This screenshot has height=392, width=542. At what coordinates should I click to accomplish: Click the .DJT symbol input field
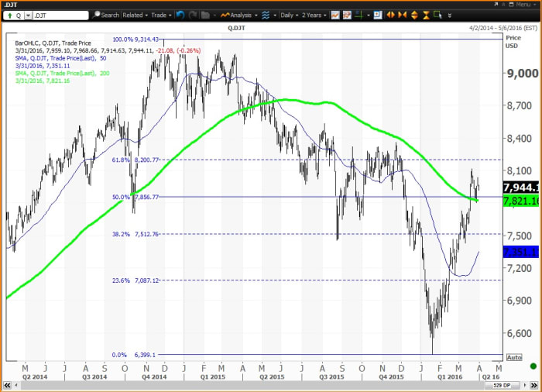(61, 15)
